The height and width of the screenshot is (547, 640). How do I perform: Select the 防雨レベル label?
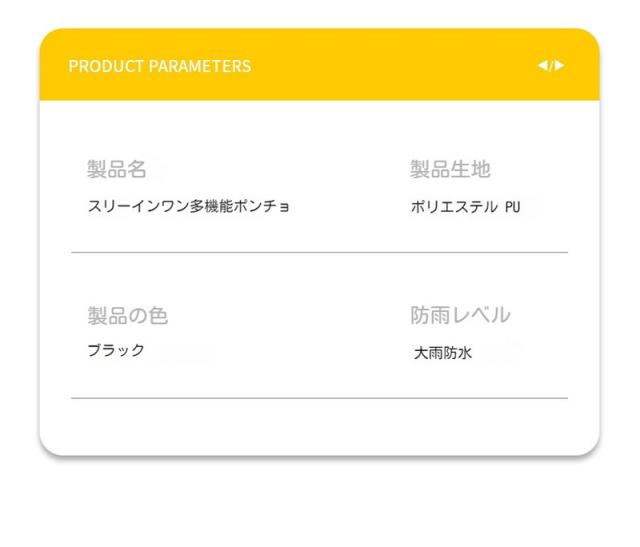tap(460, 315)
